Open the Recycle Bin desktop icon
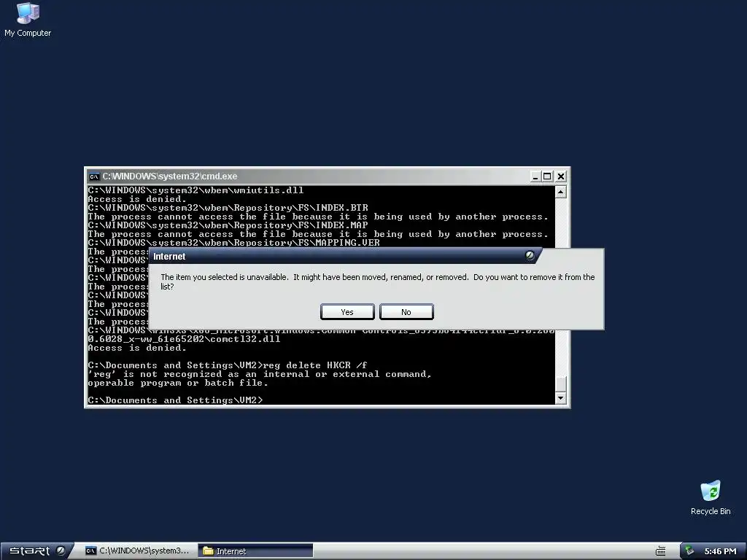The height and width of the screenshot is (560, 747). coord(711,497)
